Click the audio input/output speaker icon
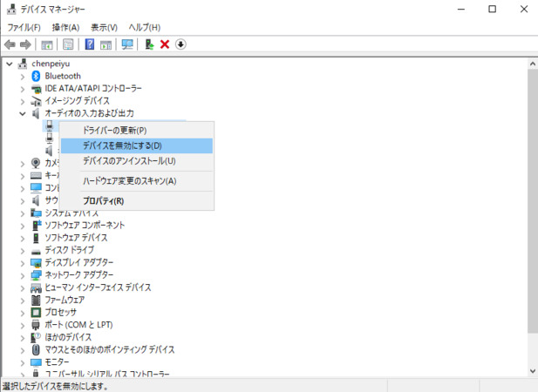 coord(36,113)
